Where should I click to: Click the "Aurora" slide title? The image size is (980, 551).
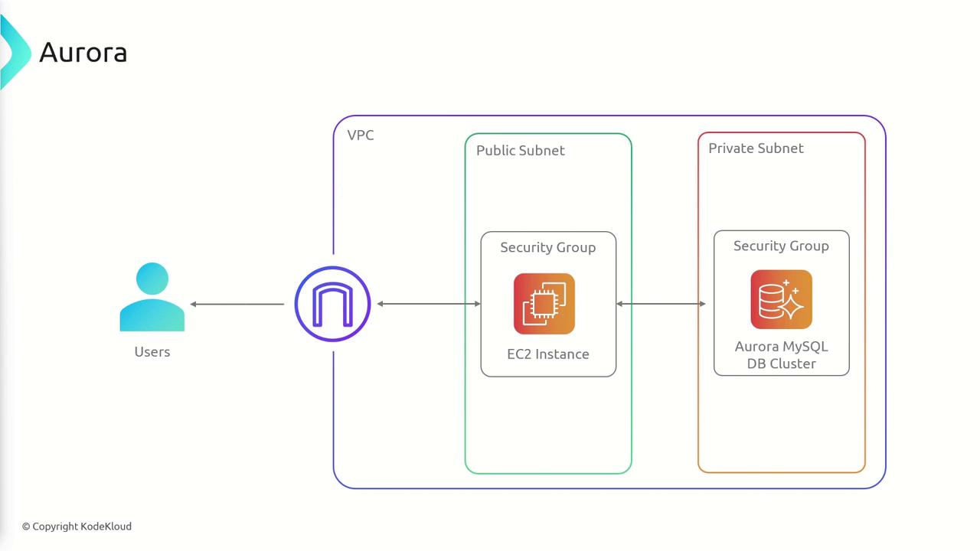[83, 53]
